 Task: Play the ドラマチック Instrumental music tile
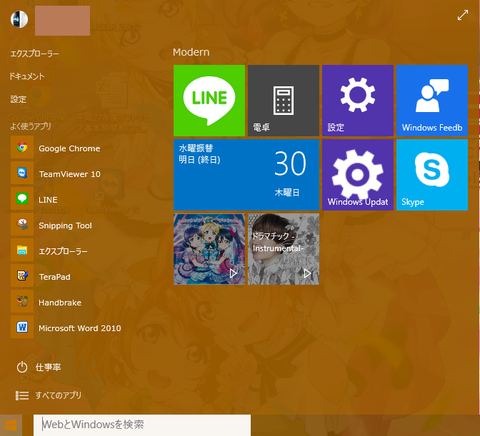tap(283, 249)
